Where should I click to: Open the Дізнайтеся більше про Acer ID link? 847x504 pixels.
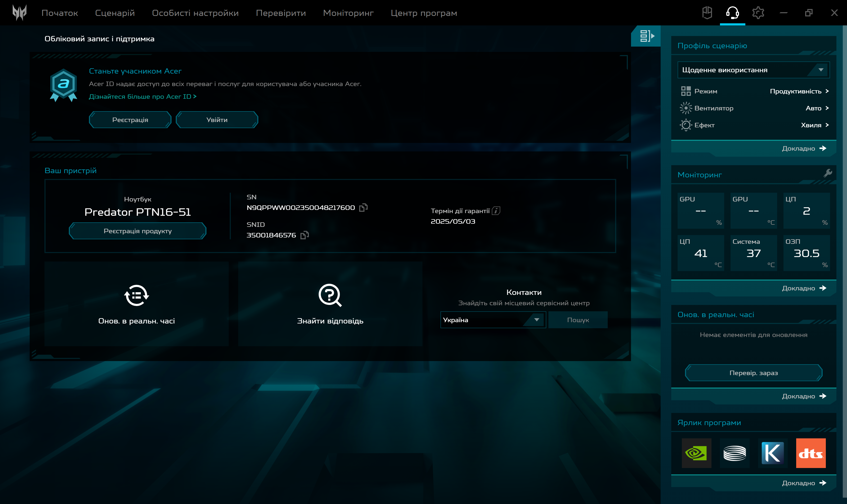click(x=143, y=96)
